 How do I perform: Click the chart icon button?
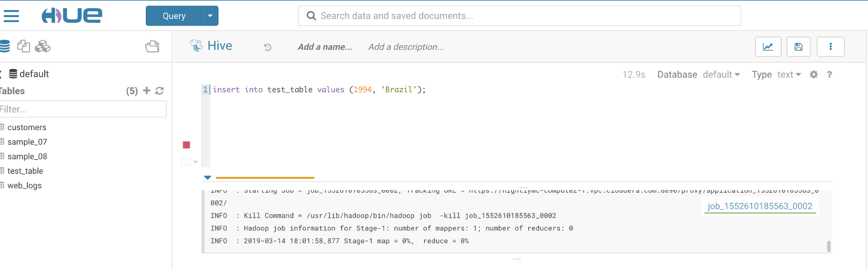click(768, 47)
